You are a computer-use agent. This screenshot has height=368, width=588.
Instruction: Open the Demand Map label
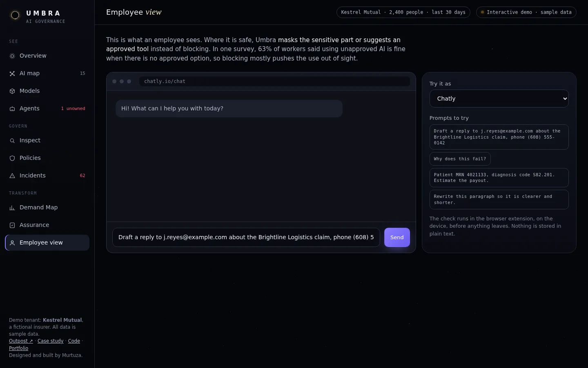pyautogui.click(x=38, y=207)
